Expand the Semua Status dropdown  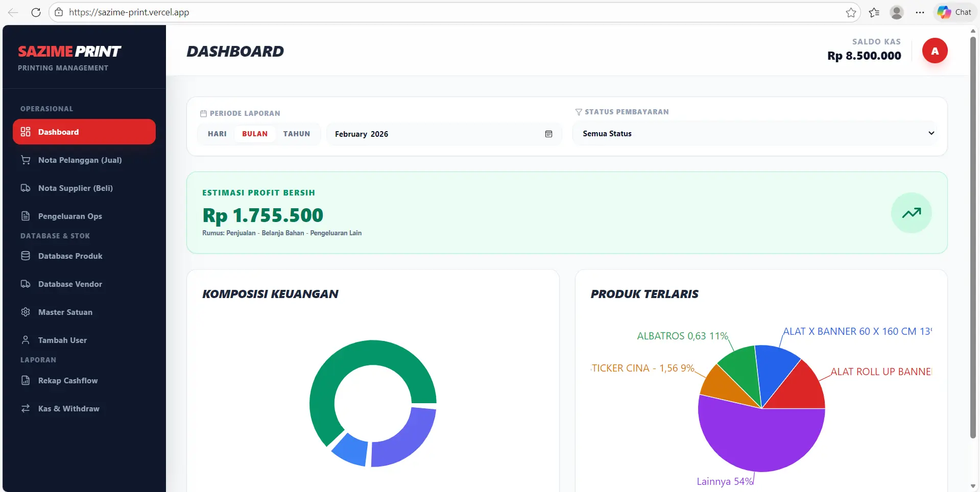point(755,134)
